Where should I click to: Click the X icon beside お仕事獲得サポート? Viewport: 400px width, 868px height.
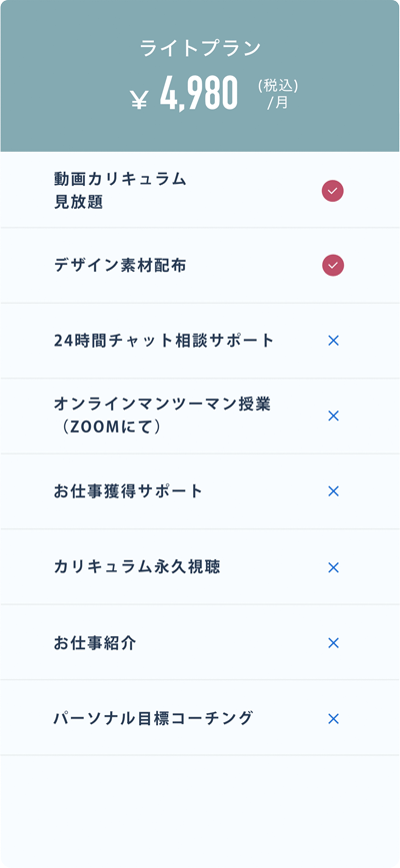click(333, 491)
